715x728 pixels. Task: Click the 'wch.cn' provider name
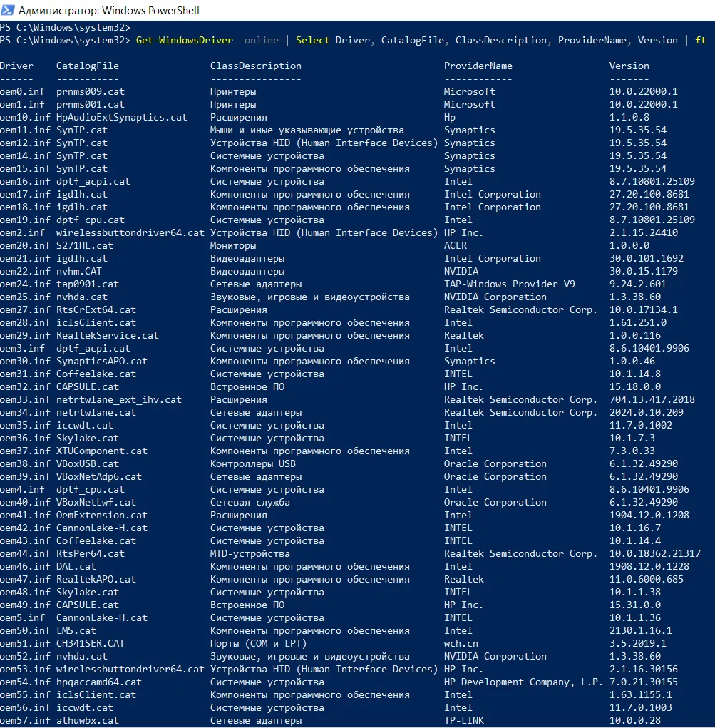tap(461, 644)
